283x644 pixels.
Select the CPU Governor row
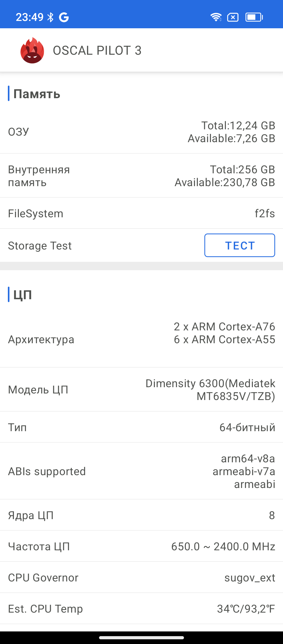141,578
